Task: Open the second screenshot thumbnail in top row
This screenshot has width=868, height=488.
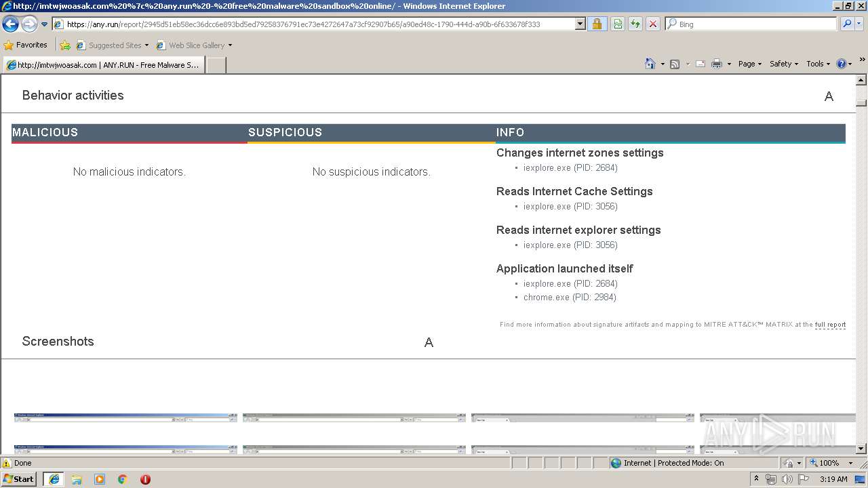Action: 354,418
